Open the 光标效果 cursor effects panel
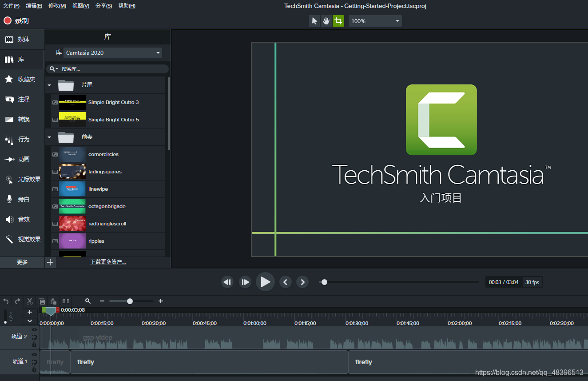Image resolution: width=588 pixels, height=381 pixels. point(22,179)
